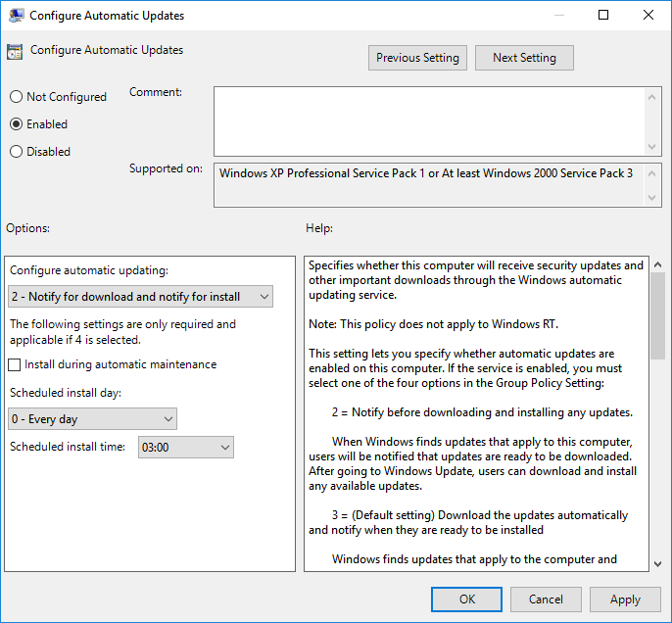This screenshot has width=672, height=623.
Task: Click the policy icon beside the heading below the title bar
Action: 15,52
